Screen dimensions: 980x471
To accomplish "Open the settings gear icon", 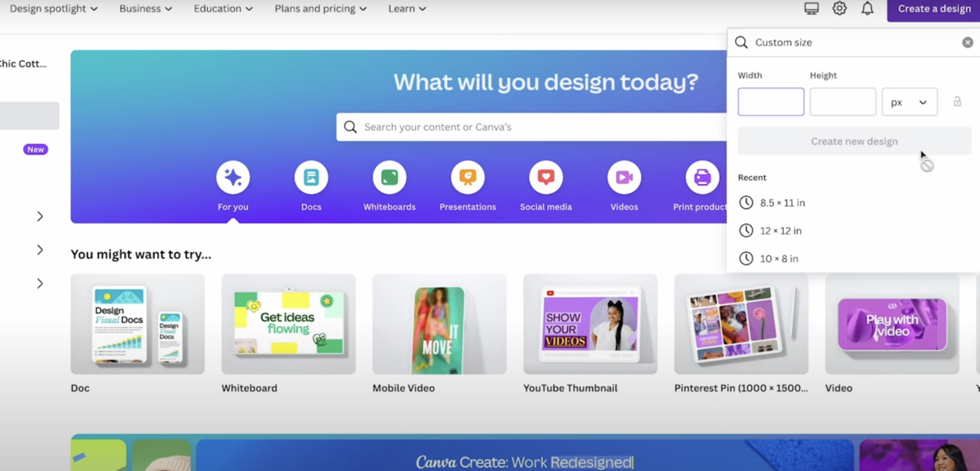I will tap(840, 9).
